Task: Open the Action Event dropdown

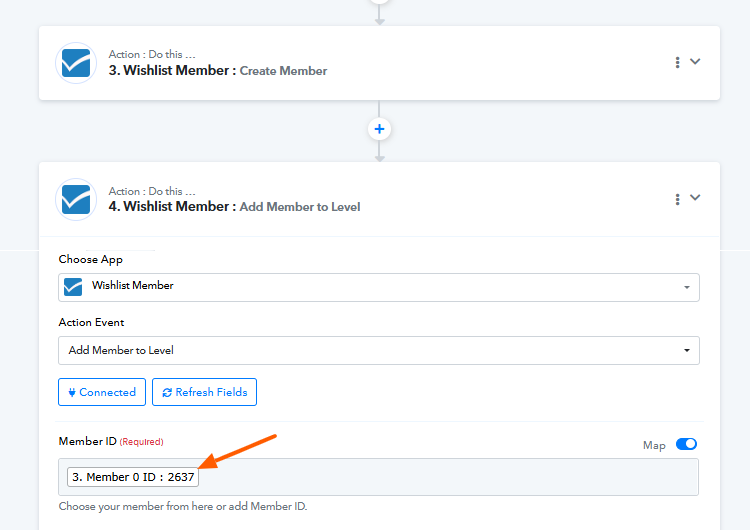Action: 379,350
